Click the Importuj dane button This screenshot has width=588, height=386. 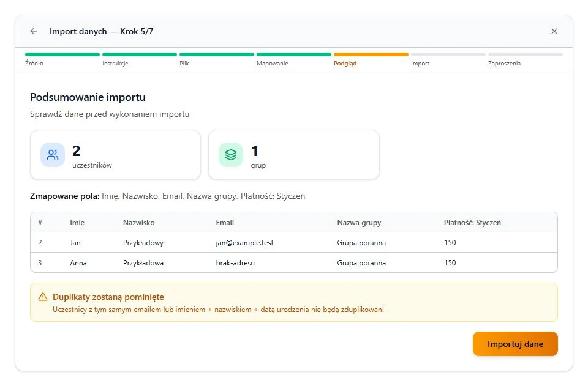(515, 344)
